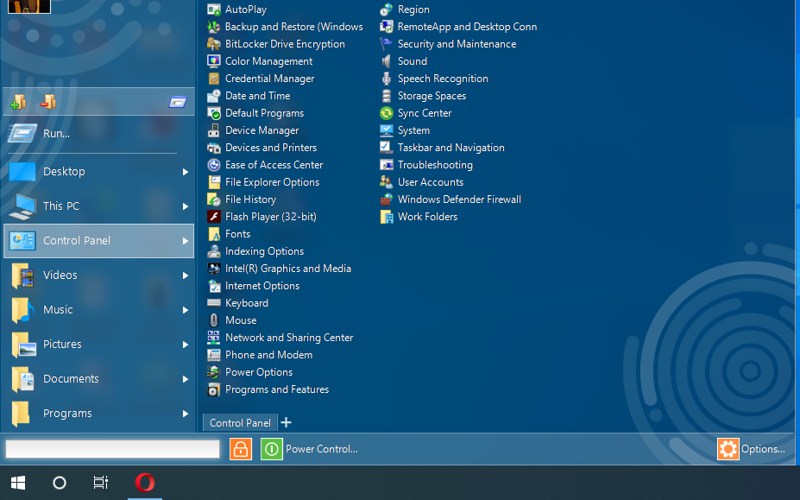Open Troubleshooting
The width and height of the screenshot is (800, 500).
coord(427,165)
